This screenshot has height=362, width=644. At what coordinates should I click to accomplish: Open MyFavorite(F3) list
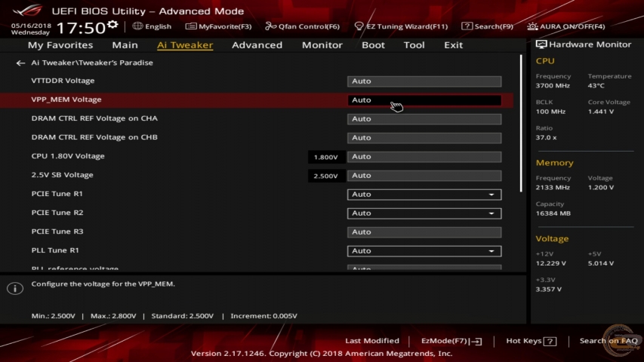pyautogui.click(x=218, y=26)
